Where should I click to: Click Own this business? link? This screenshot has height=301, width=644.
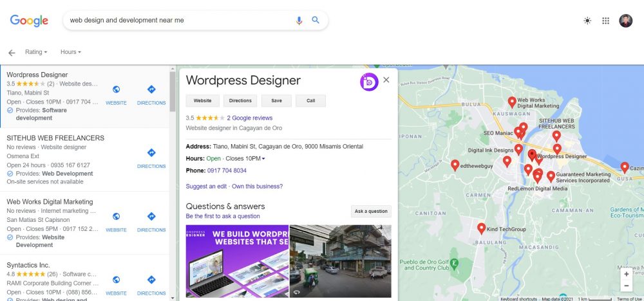click(257, 186)
